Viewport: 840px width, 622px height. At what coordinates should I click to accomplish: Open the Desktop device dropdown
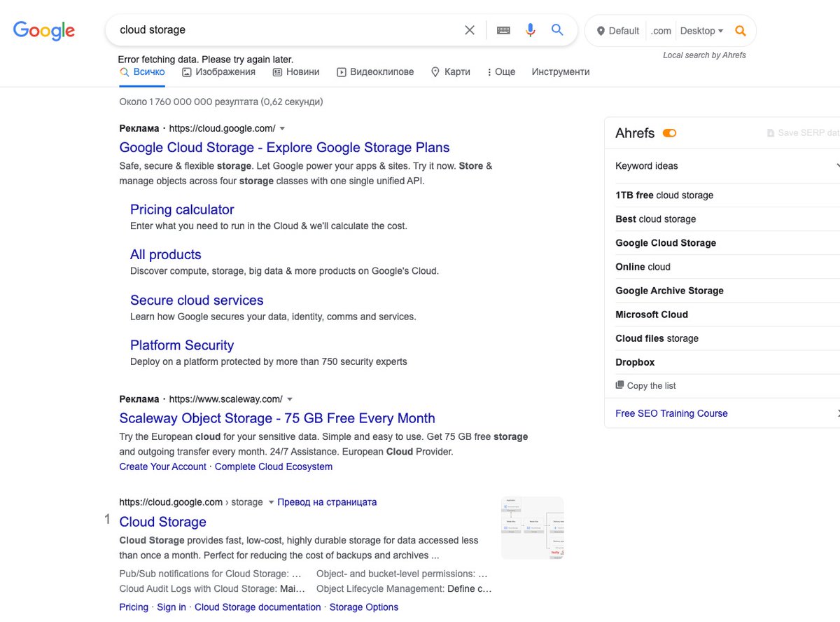(x=701, y=31)
